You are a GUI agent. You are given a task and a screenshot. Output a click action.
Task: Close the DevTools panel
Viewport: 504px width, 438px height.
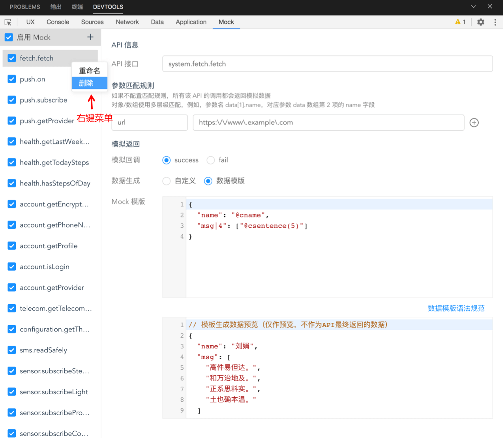click(490, 7)
